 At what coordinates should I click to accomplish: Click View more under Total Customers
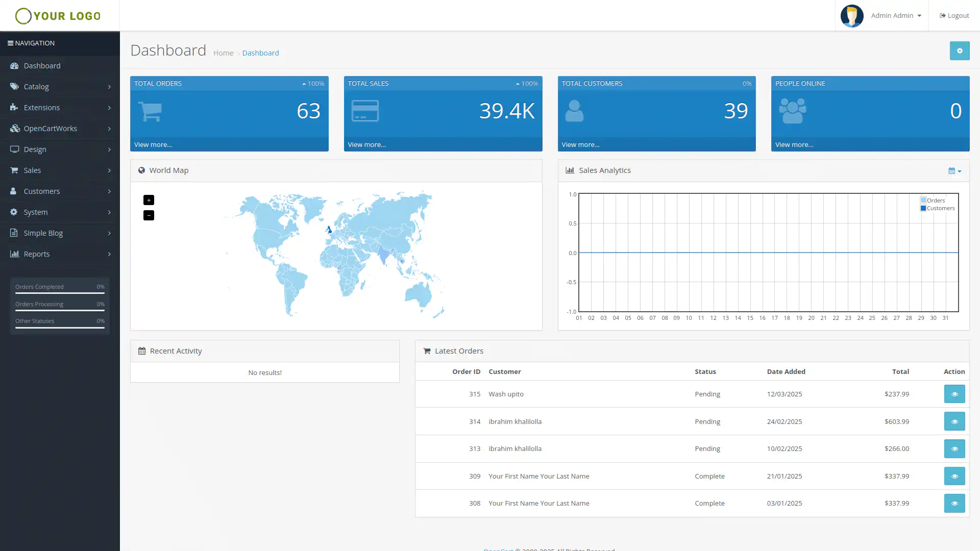tap(580, 145)
